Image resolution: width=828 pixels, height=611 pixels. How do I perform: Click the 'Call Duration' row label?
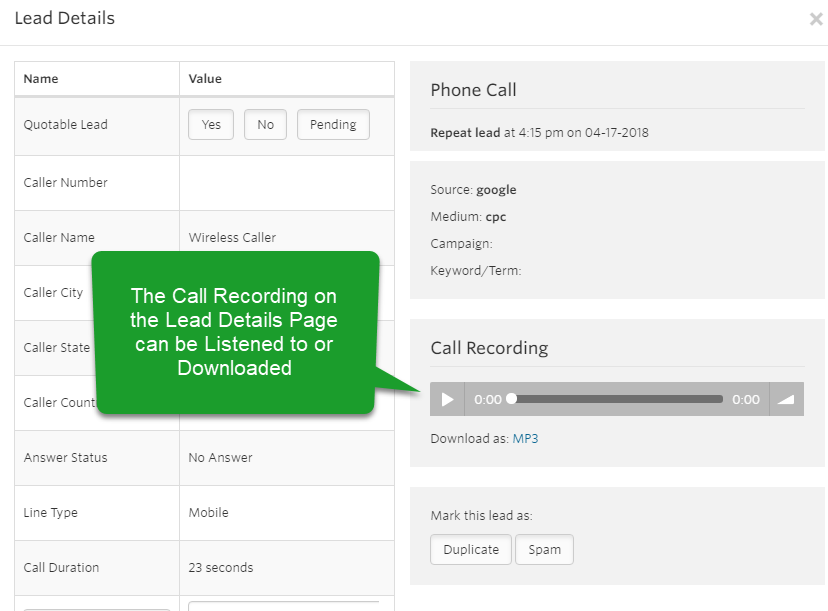pyautogui.click(x=61, y=567)
